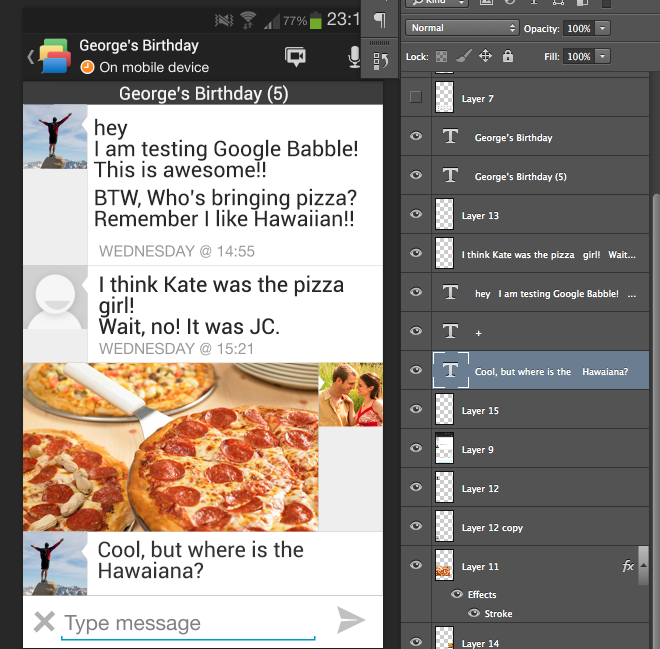The image size is (660, 649).
Task: Click the T icon of the + text layer
Action: coord(450,331)
